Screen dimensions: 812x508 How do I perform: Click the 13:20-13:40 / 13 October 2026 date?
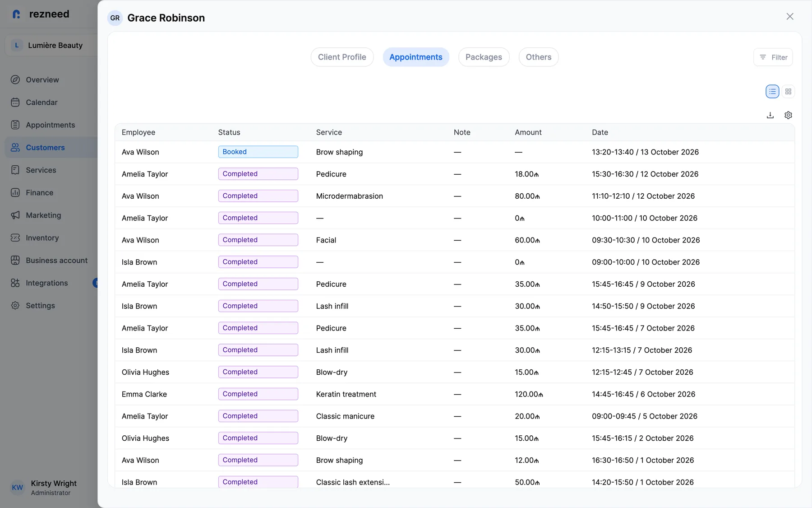(645, 152)
